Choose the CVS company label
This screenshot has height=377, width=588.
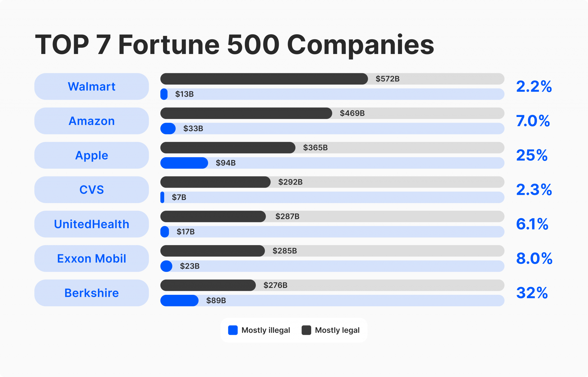92,190
